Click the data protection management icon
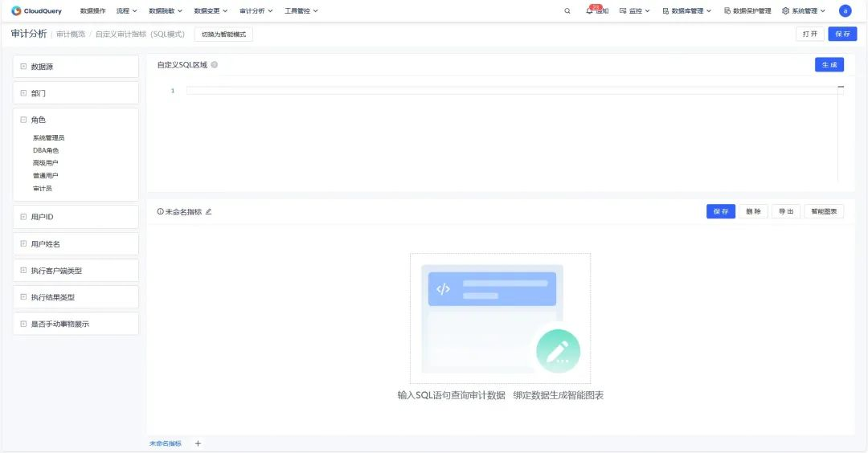 point(727,11)
